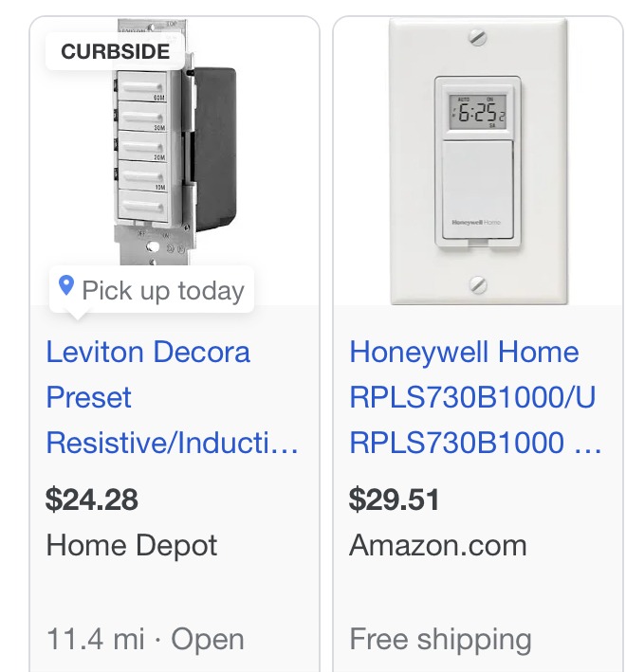Screen dimensions: 626x672
Task: Click the 10M button on Leviton switch image
Action: pyautogui.click(x=142, y=176)
